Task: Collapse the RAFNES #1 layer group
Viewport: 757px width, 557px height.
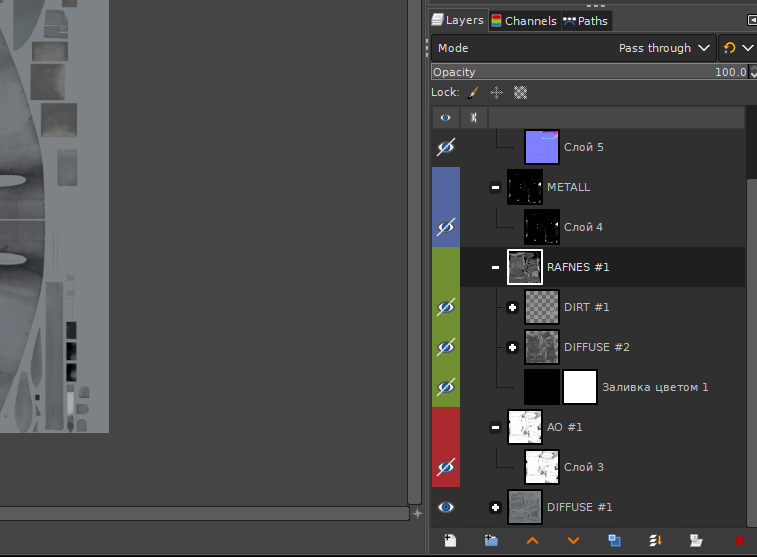Action: click(x=495, y=267)
